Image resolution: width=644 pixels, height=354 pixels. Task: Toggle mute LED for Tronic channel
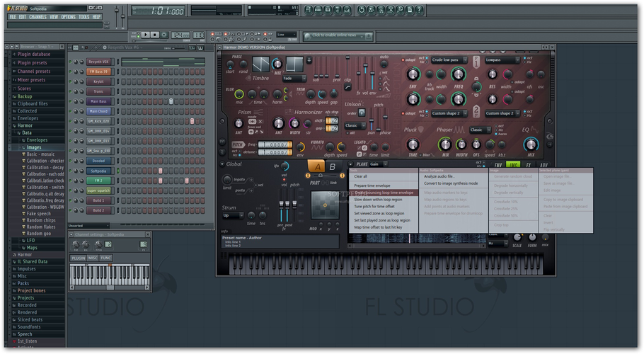pos(70,91)
